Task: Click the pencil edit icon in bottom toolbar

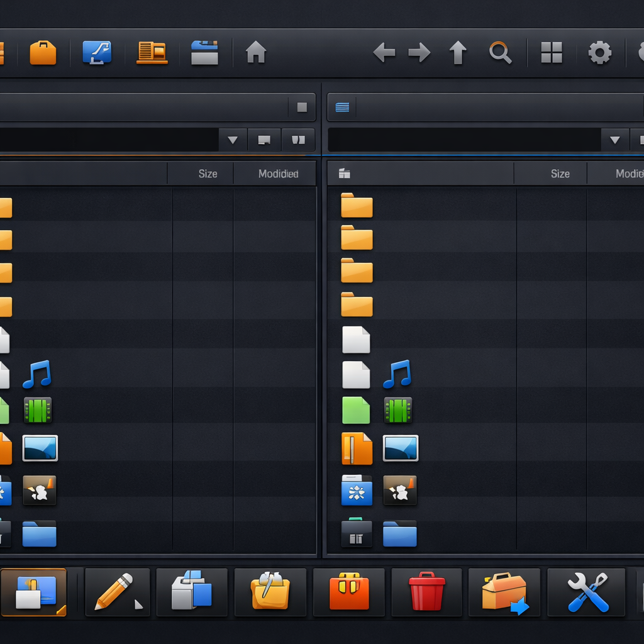Action: (x=118, y=592)
